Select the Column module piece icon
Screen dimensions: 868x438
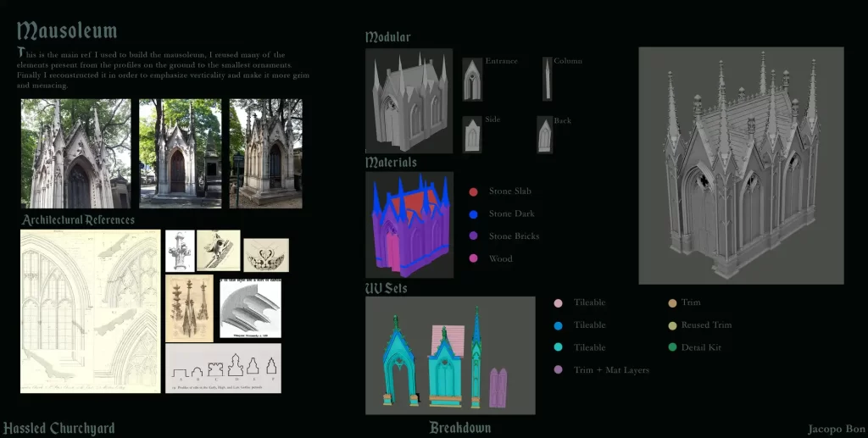pos(547,80)
